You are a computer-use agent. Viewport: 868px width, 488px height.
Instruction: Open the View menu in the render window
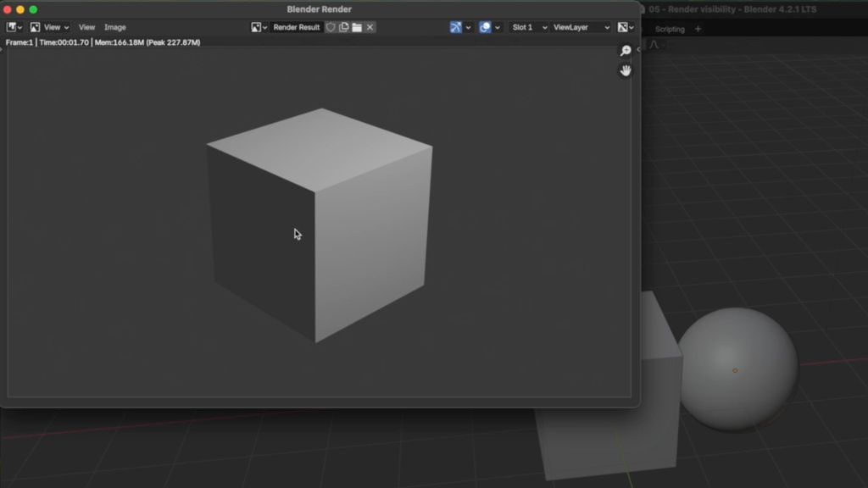point(86,26)
